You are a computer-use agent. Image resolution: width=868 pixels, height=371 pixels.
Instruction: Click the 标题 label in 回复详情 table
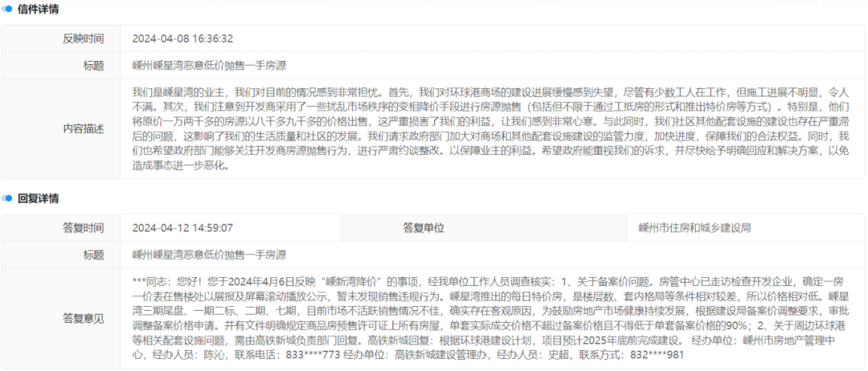tap(61, 255)
